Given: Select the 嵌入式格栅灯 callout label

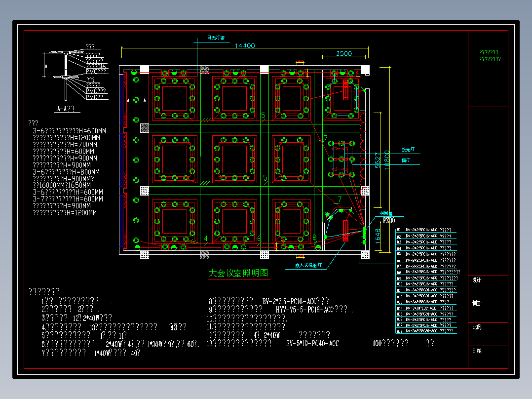Looking at the screenshot, I should (308, 265).
